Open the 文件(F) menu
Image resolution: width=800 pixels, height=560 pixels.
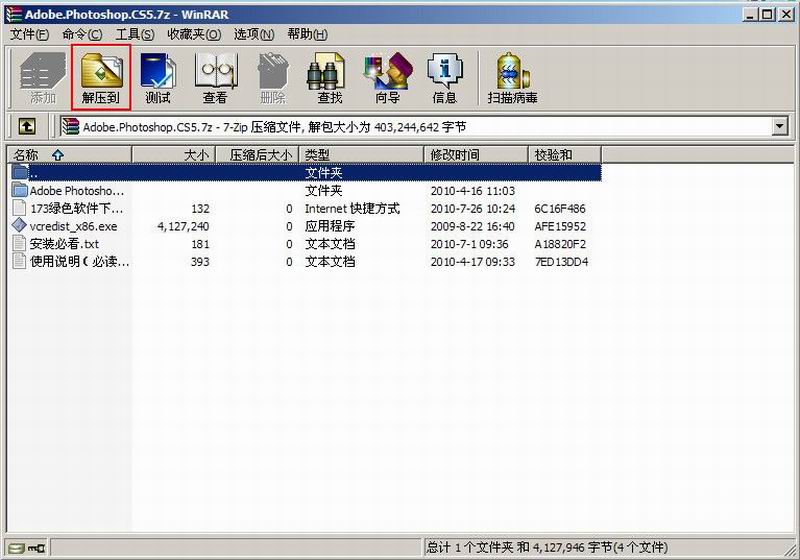pos(30,34)
